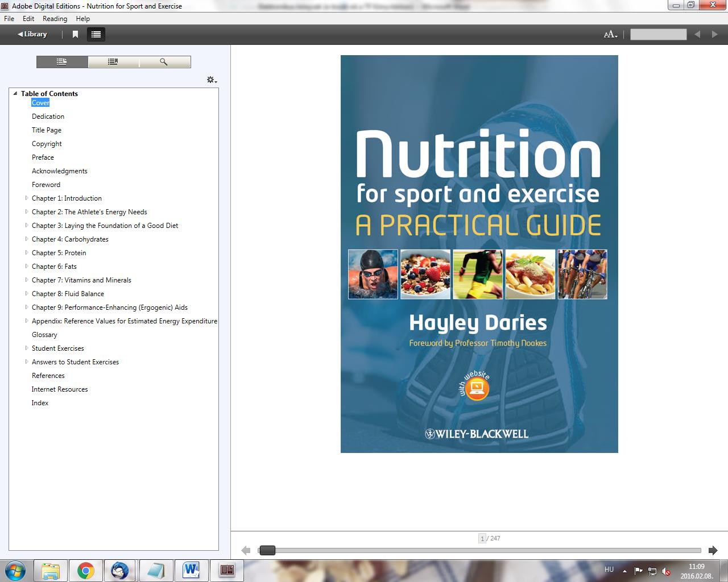Open Thunderbird from the taskbar
Screen dimensions: 728x582
121,571
